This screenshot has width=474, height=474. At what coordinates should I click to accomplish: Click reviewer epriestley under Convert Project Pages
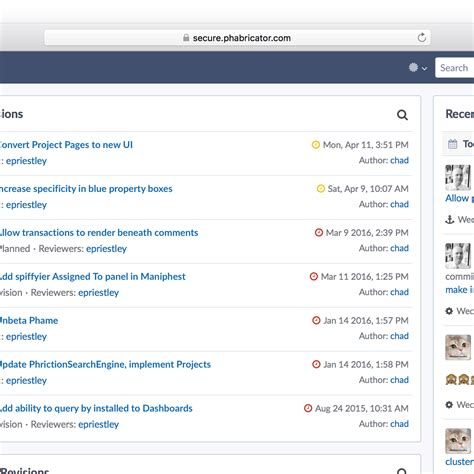26,161
